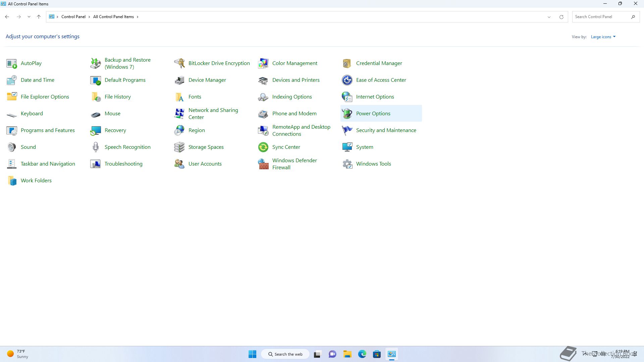Click RemoteApp and Desktop Connections icon

(263, 130)
